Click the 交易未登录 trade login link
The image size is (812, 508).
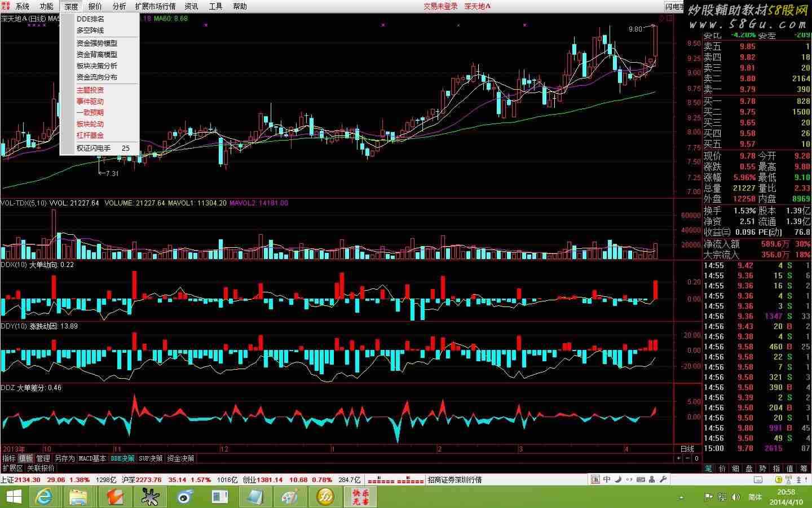click(441, 6)
